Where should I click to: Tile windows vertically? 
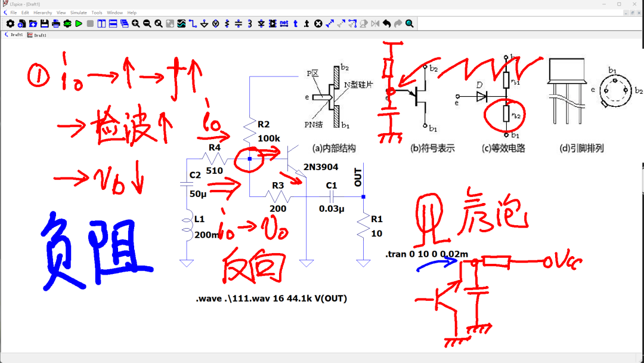pyautogui.click(x=101, y=24)
